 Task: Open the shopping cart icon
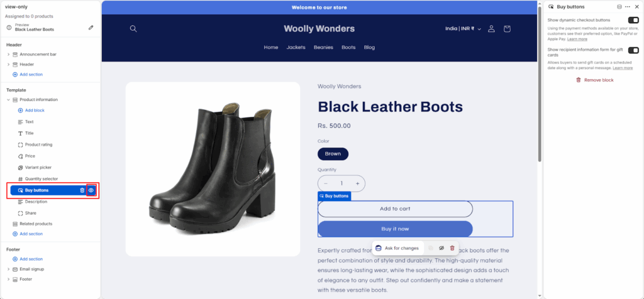507,29
